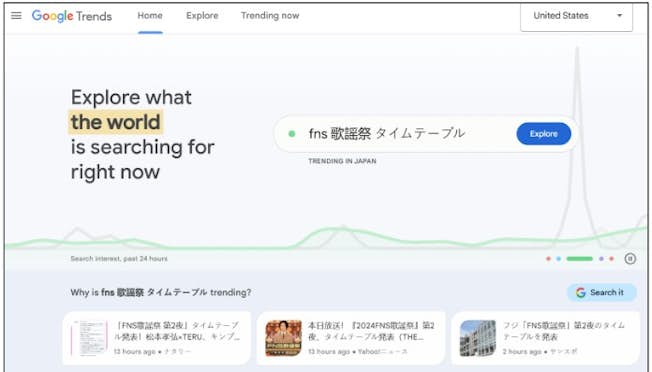Pause the trending carousel

pos(630,259)
